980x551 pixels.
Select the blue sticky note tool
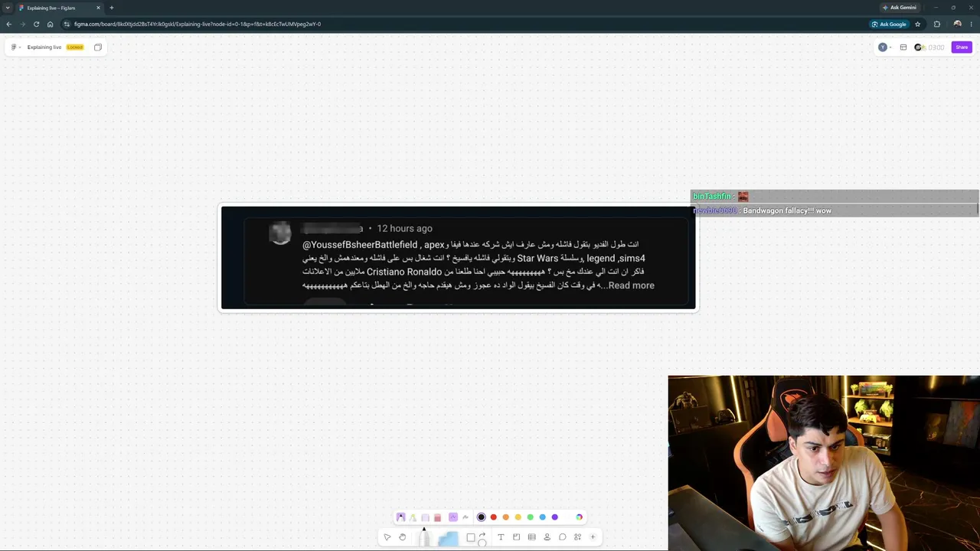click(449, 538)
